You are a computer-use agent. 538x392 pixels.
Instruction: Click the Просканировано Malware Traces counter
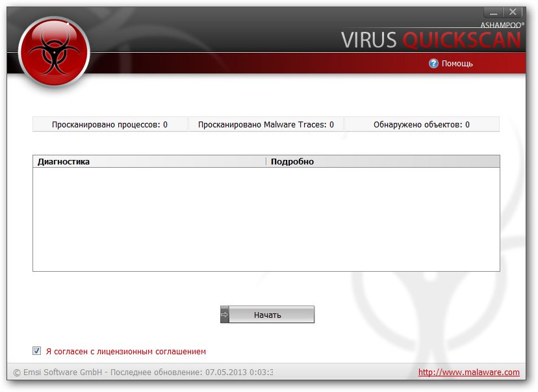tap(266, 125)
